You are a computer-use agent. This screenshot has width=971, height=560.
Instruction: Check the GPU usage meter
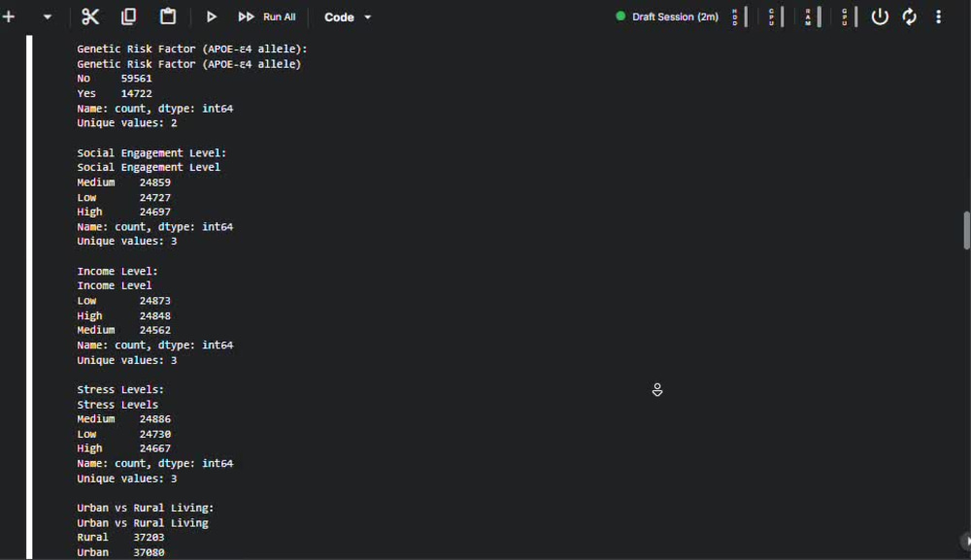pos(849,16)
